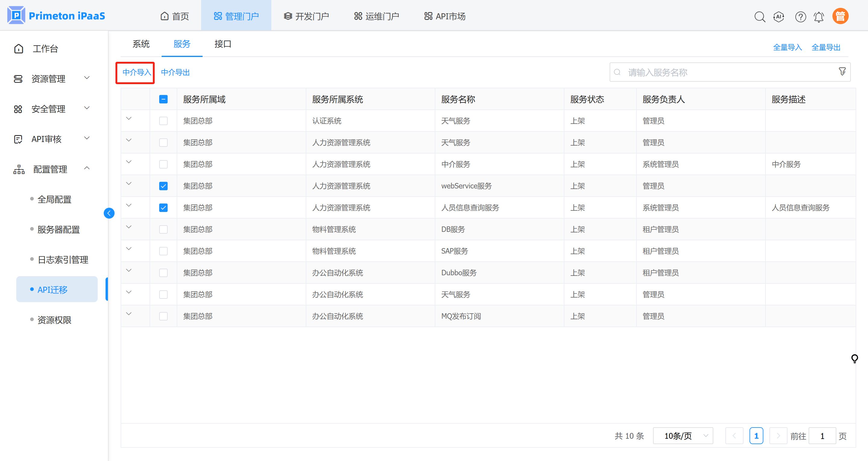
Task: Uncheck the webService服务 row checkbox
Action: [x=163, y=186]
